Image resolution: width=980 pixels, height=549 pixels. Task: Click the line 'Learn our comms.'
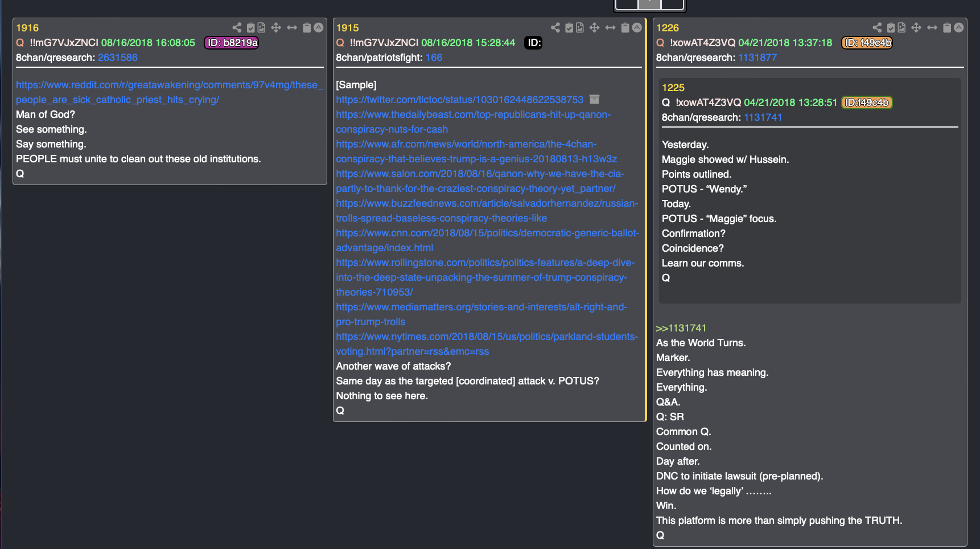pos(703,263)
